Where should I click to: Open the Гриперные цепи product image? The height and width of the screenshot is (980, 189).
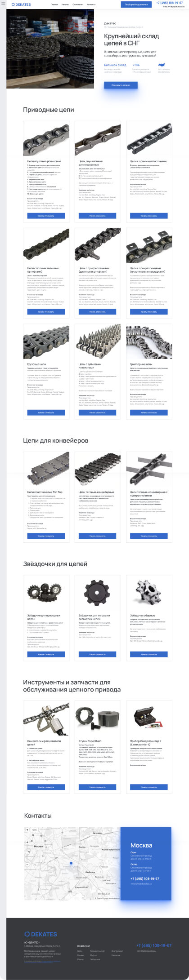(149, 342)
